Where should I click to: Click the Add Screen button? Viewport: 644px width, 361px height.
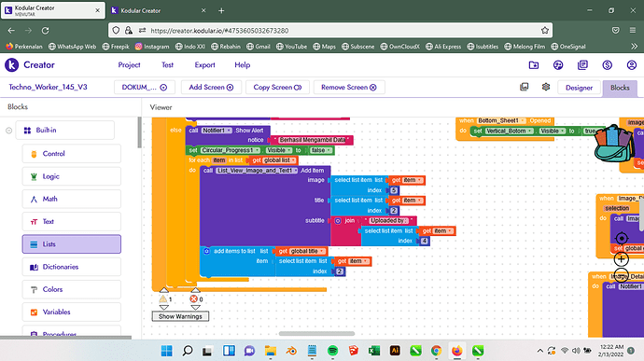click(x=211, y=87)
